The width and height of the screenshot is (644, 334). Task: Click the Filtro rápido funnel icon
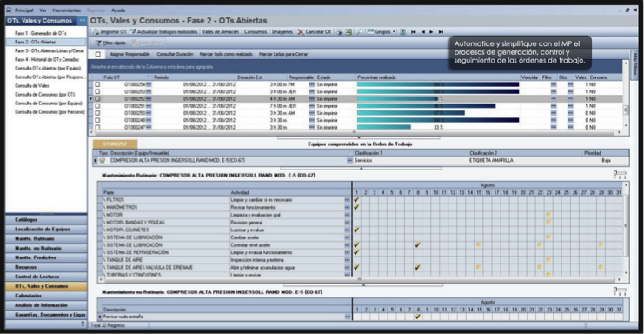(x=98, y=43)
